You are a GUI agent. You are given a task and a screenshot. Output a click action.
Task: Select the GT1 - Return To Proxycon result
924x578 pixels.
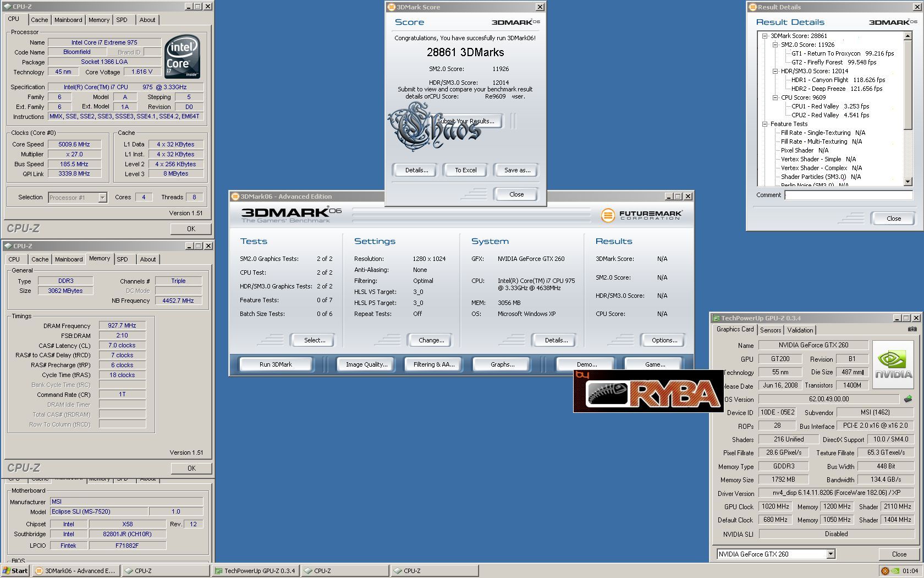pos(843,53)
